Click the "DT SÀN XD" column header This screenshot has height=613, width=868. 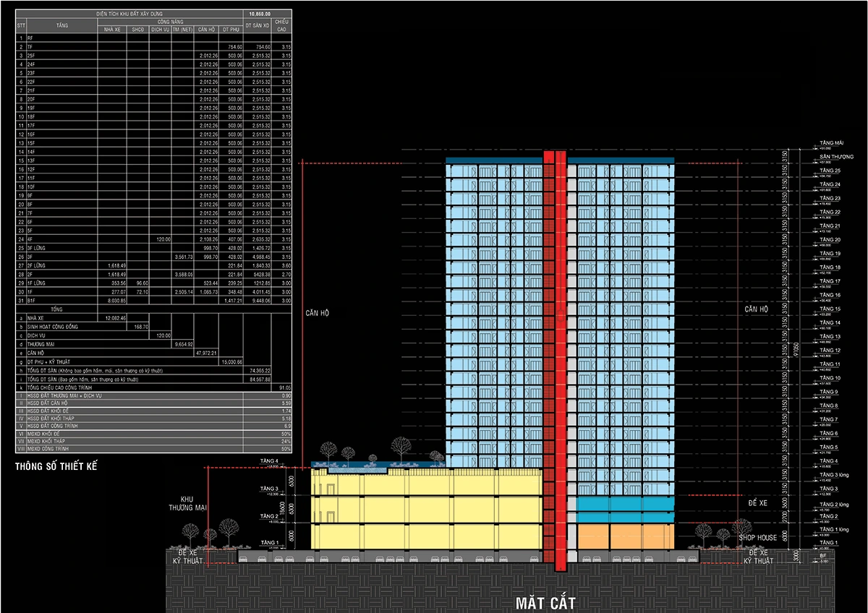pyautogui.click(x=258, y=26)
